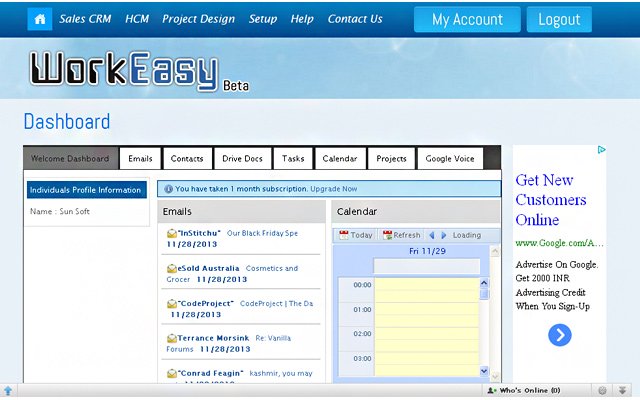Viewport: 640px width, 400px height.
Task: Open the Contact Us page
Action: pyautogui.click(x=355, y=19)
